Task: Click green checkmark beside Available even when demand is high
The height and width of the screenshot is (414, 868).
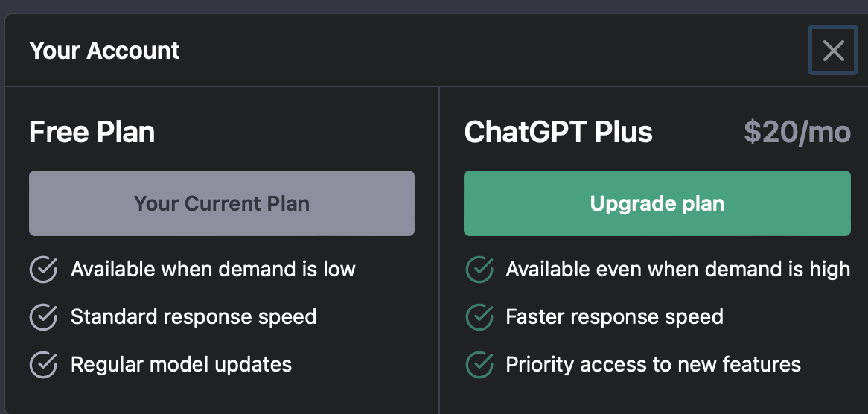Action: tap(479, 270)
